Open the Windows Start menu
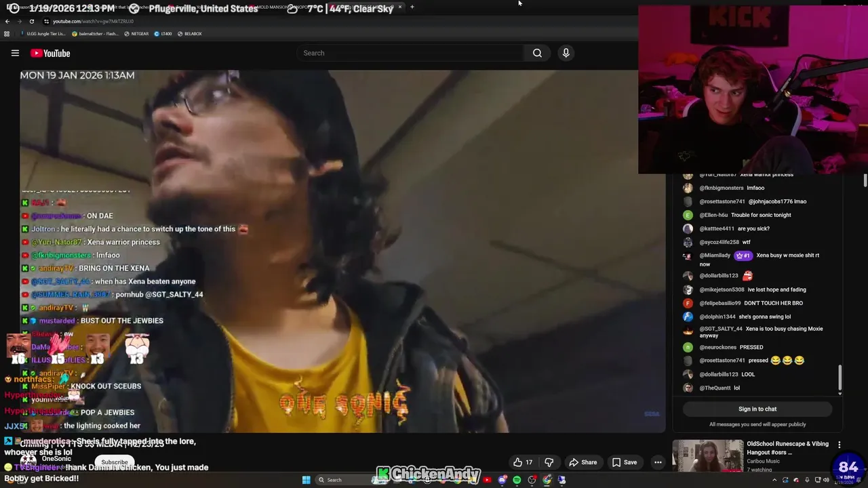 click(x=306, y=480)
